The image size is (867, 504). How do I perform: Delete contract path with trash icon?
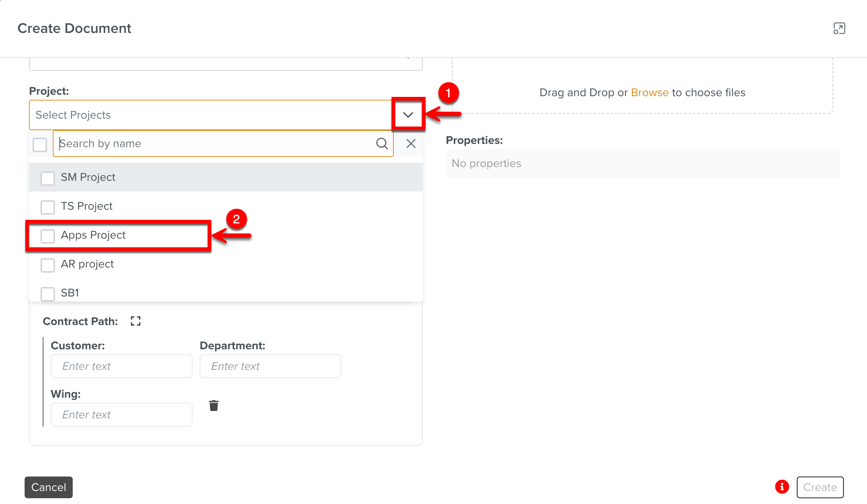click(214, 406)
